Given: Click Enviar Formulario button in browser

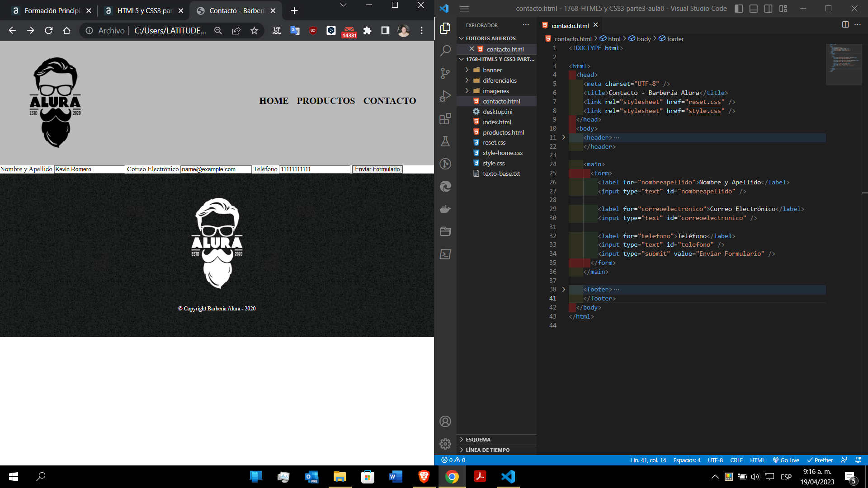Looking at the screenshot, I should pyautogui.click(x=378, y=169).
